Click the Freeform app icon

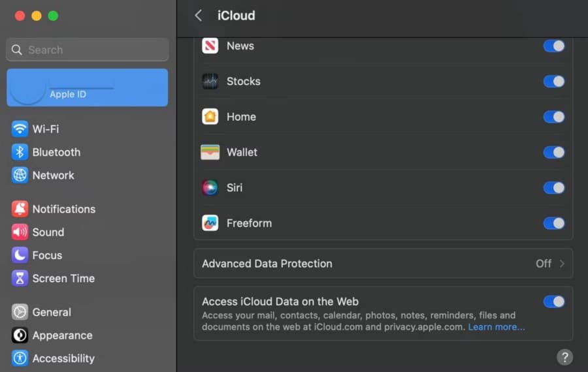tap(210, 223)
